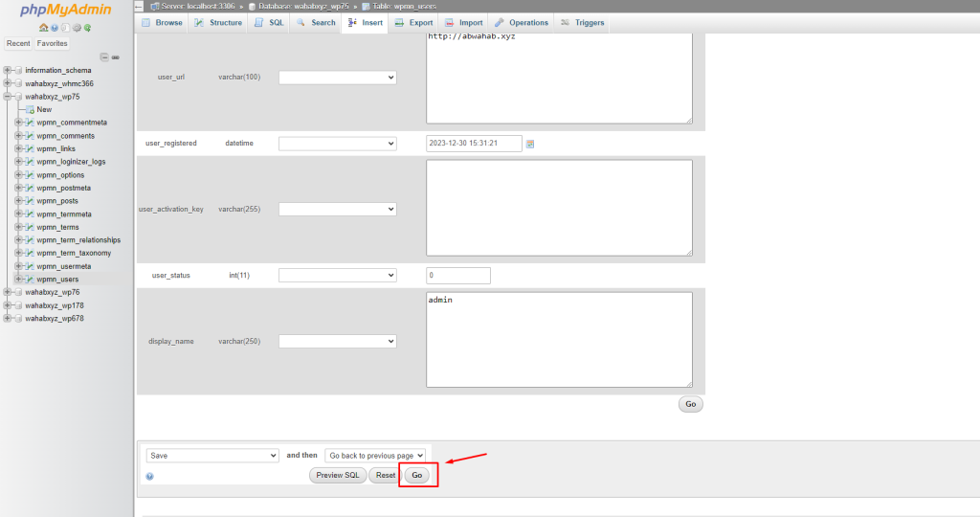Image resolution: width=980 pixels, height=517 pixels.
Task: Click the New table icon under wahabxyz_wp75
Action: point(30,109)
